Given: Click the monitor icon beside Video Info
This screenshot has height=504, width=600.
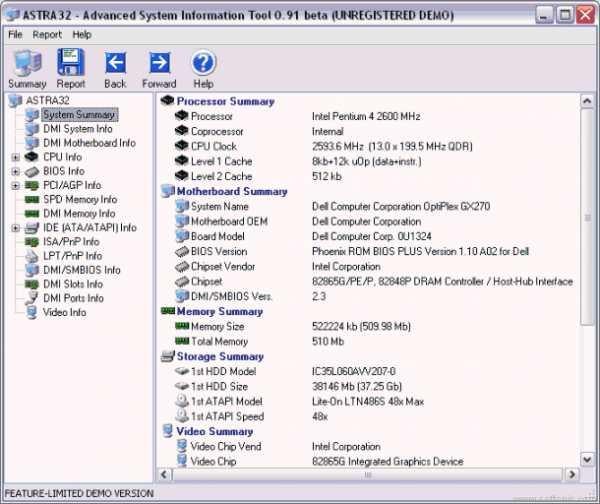Looking at the screenshot, I should 32,313.
